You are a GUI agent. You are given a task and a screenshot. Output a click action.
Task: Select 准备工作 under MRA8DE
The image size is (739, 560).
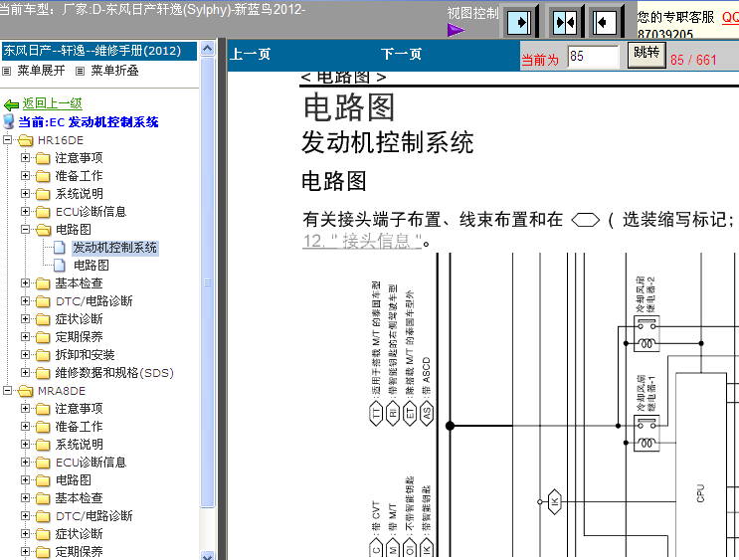(79, 427)
